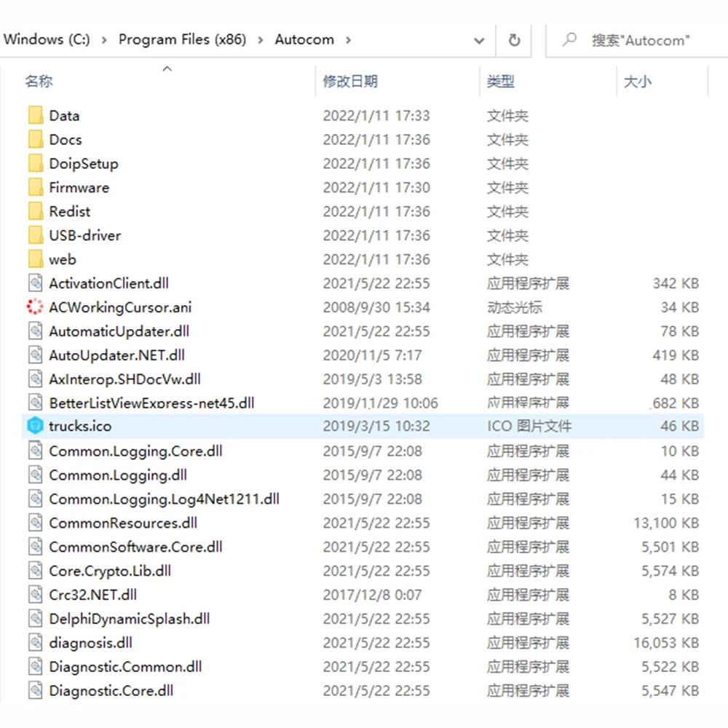Click the Common.Logging.Log4Net1211.dll file icon
The width and height of the screenshot is (728, 728).
coord(35,499)
